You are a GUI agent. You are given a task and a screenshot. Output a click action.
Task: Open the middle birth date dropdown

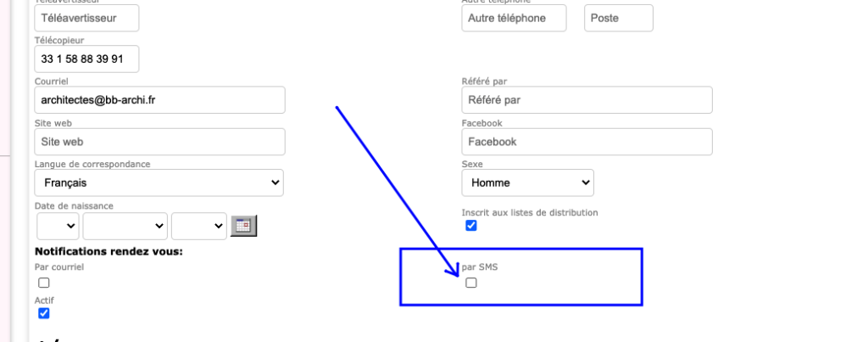tap(125, 226)
